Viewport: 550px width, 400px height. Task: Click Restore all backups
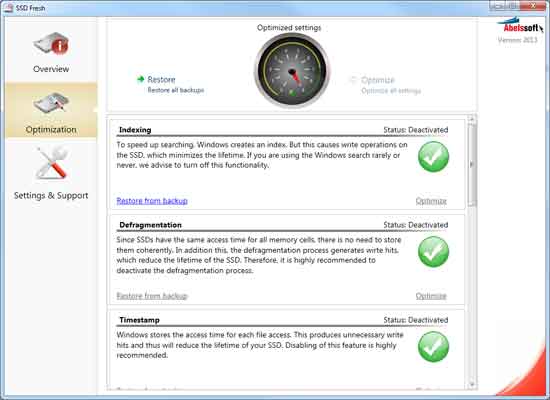coord(176,90)
